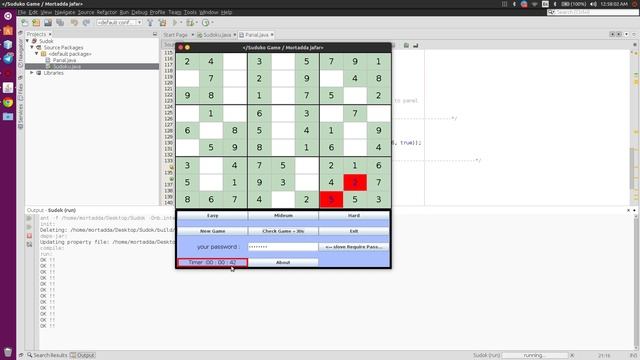Click Run Project play icon
Screen dimensions: 640x360
[175, 23]
